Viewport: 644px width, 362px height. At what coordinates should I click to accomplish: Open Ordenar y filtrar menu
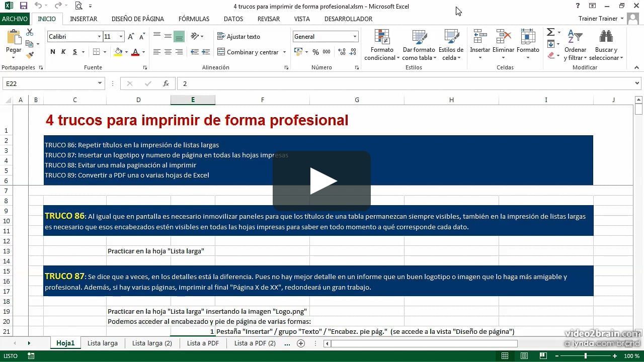pos(575,45)
